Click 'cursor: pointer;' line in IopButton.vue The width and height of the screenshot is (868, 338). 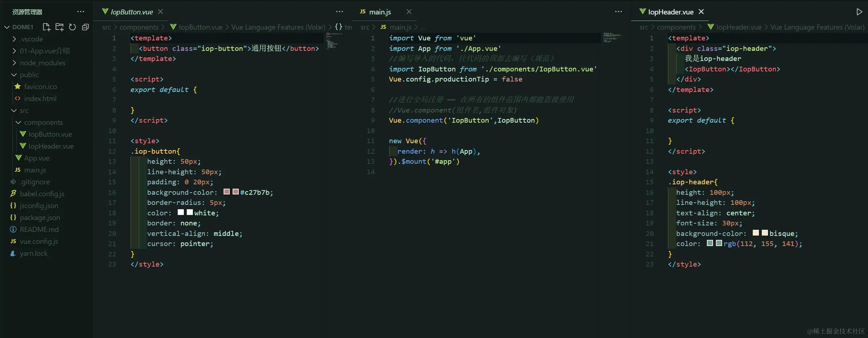(x=180, y=244)
